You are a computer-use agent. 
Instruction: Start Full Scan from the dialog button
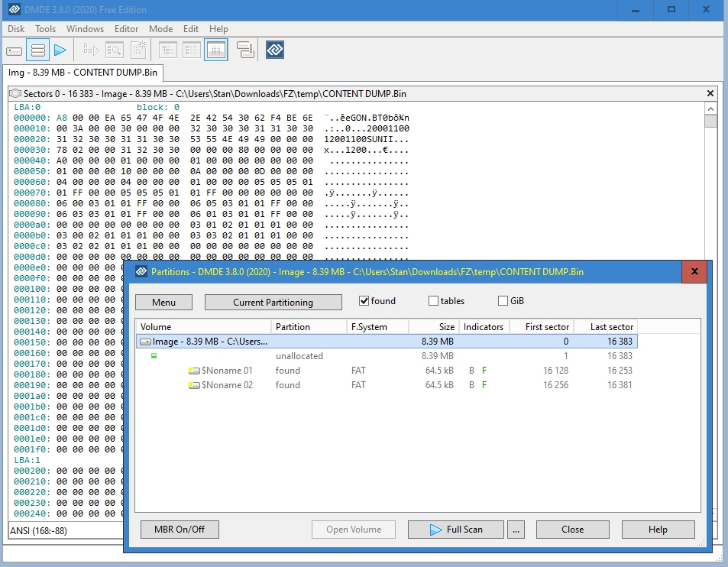[456, 530]
